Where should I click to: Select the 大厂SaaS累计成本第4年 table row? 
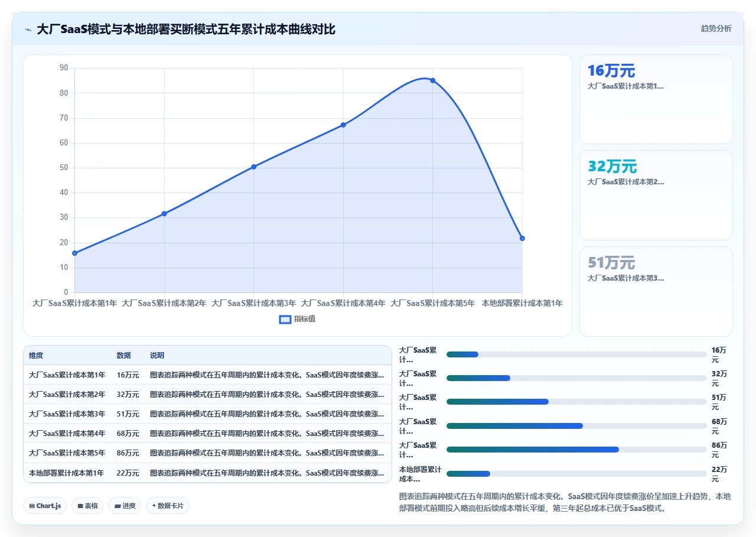click(x=207, y=433)
